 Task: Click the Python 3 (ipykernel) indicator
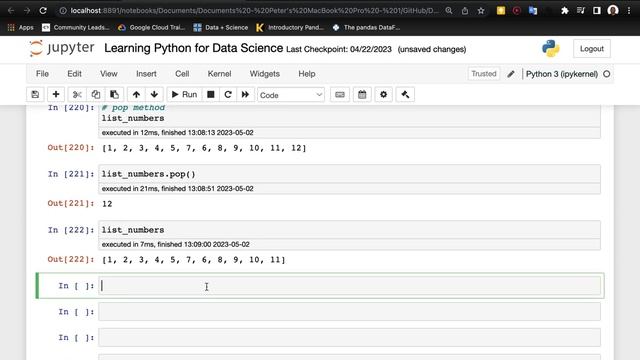point(562,74)
